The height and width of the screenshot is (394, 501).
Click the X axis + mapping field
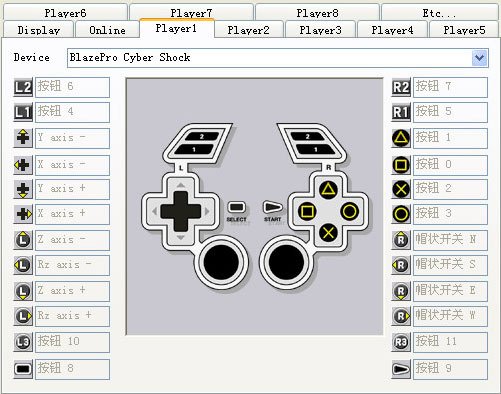point(72,214)
